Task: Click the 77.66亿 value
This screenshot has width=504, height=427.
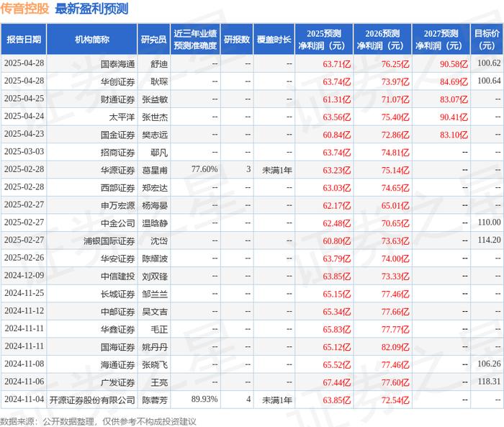Action: pyautogui.click(x=395, y=312)
